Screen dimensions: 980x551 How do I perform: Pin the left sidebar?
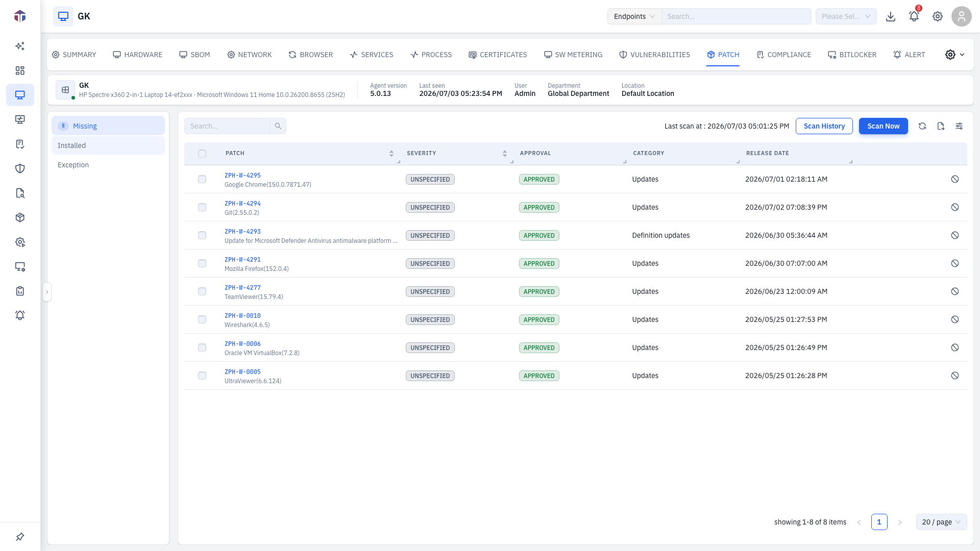pos(20,537)
